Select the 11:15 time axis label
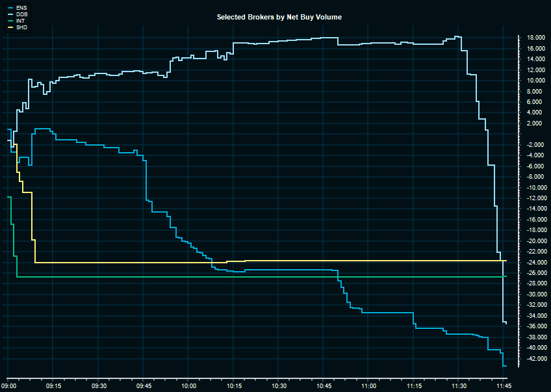Image resolution: width=551 pixels, height=392 pixels. (413, 385)
